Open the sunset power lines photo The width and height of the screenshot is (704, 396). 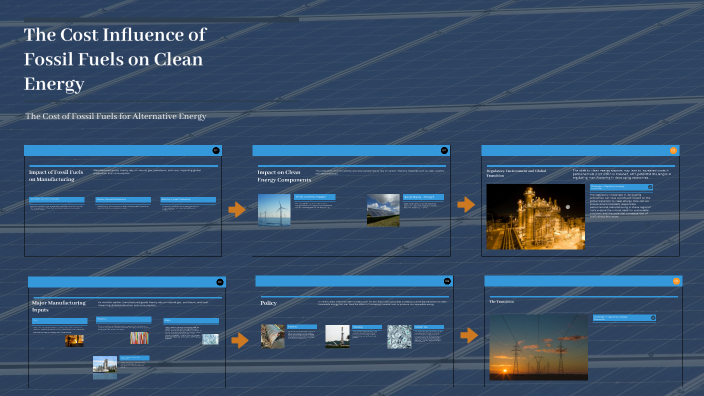pyautogui.click(x=538, y=347)
